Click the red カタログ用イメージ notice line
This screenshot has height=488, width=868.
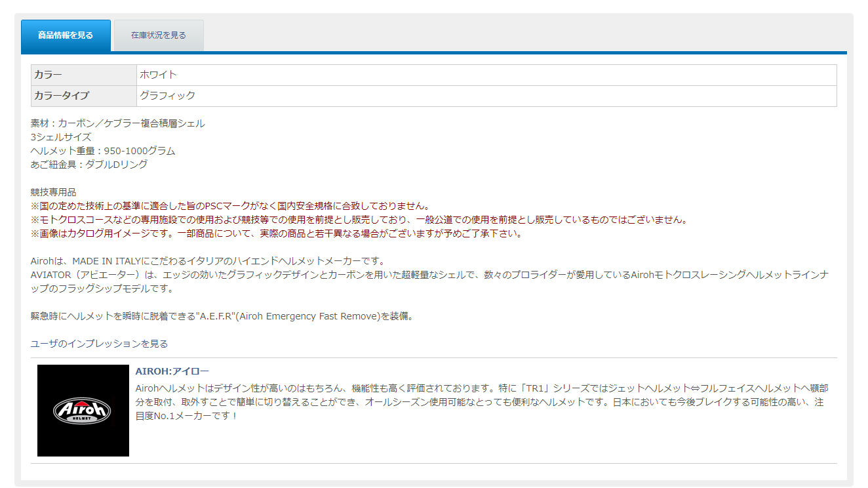coord(276,234)
